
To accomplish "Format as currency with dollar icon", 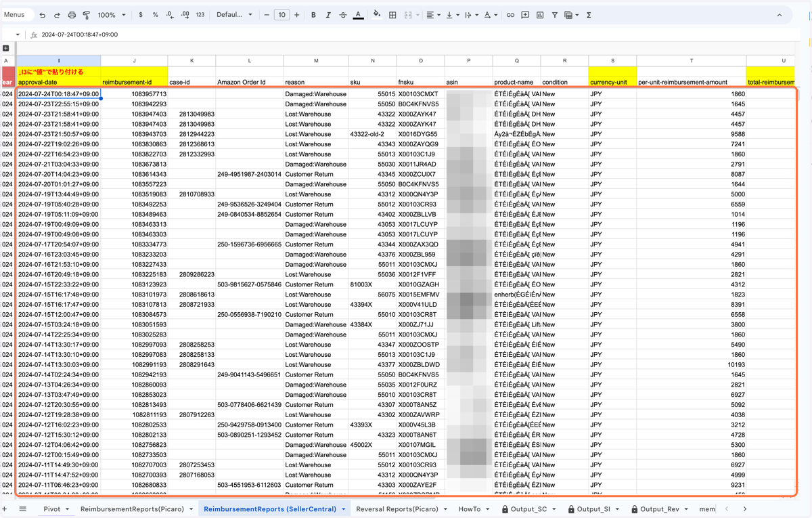I will pos(141,15).
